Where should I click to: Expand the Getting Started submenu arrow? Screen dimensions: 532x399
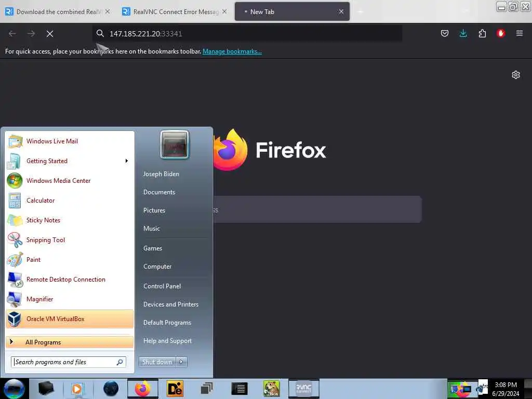[x=127, y=161]
